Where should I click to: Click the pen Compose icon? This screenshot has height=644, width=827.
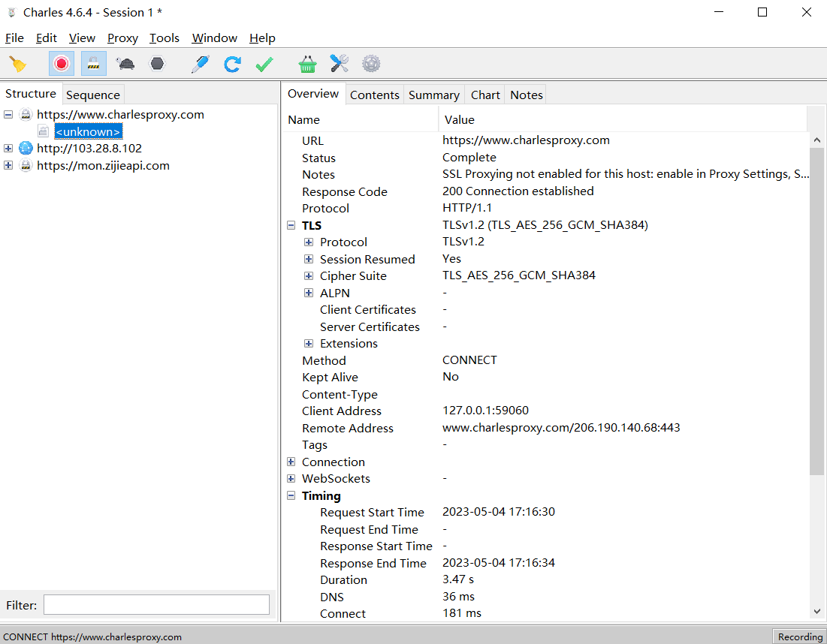tap(200, 64)
